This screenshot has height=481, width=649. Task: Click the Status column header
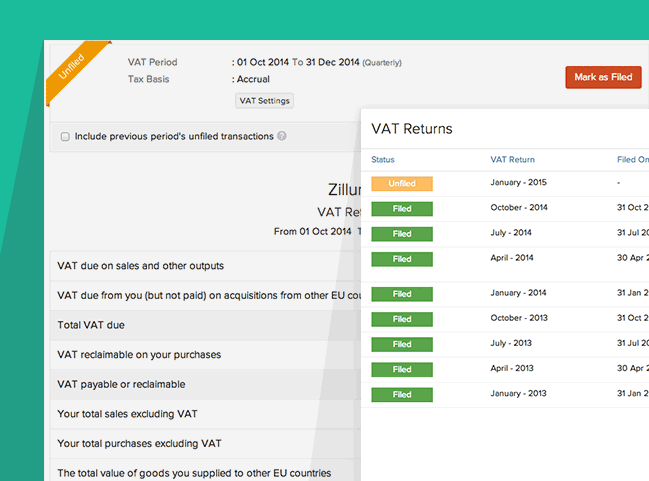pos(383,159)
